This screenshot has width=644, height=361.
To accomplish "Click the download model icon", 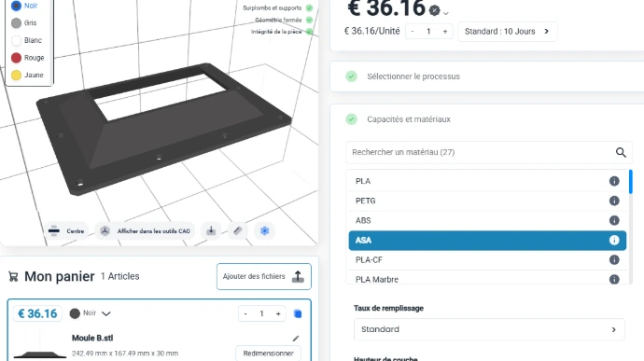I will (211, 230).
